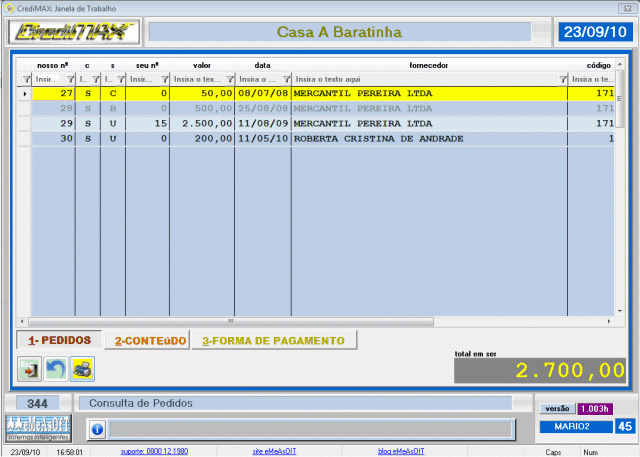Click the exit door icon button

[30, 370]
